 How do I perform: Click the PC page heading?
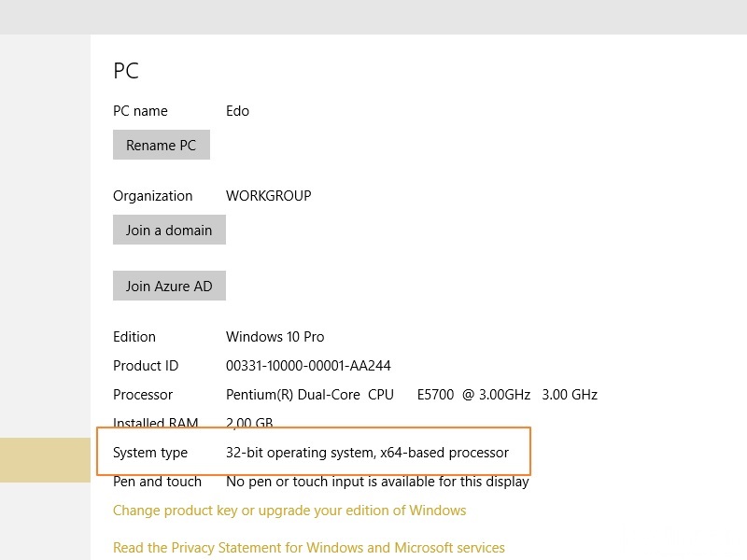point(128,71)
